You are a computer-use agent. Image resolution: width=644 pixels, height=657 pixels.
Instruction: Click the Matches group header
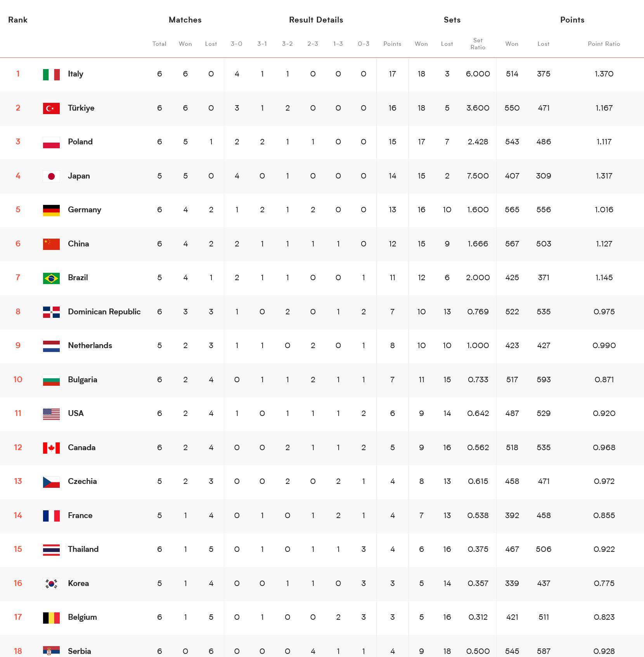point(185,20)
